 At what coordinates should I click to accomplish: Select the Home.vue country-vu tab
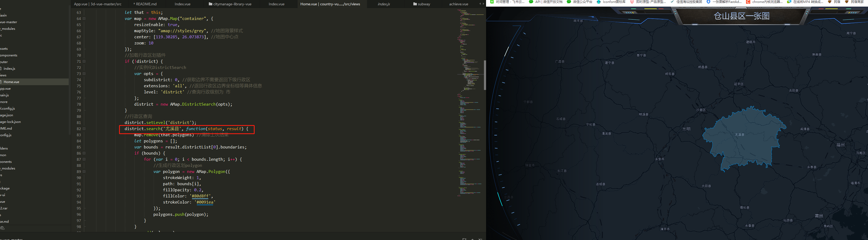pyautogui.click(x=330, y=4)
